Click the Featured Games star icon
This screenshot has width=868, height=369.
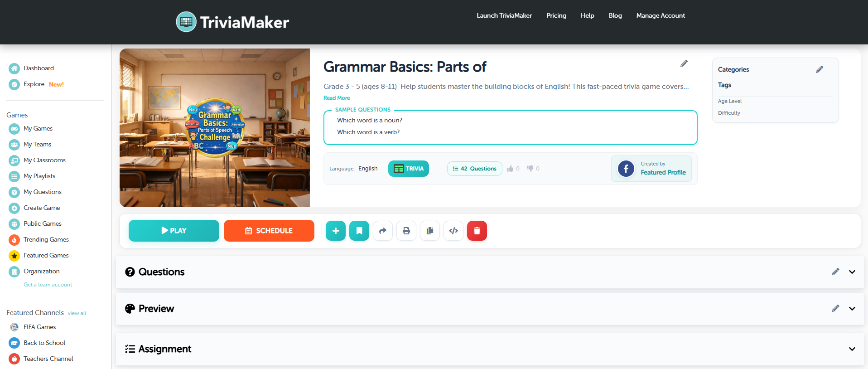point(14,256)
